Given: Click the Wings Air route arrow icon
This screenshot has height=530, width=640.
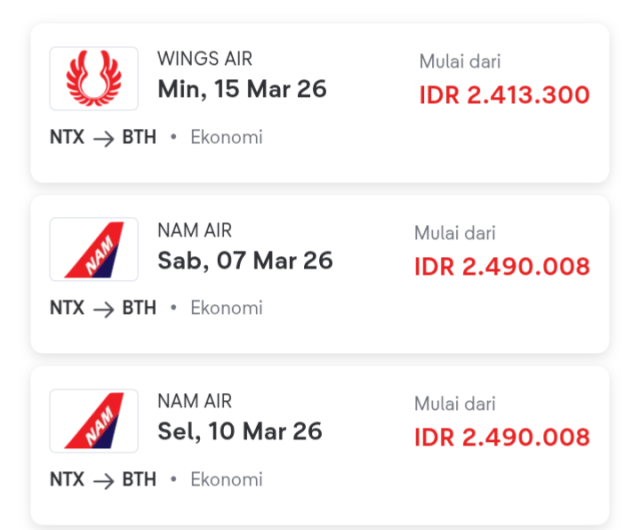Looking at the screenshot, I should point(104,138).
